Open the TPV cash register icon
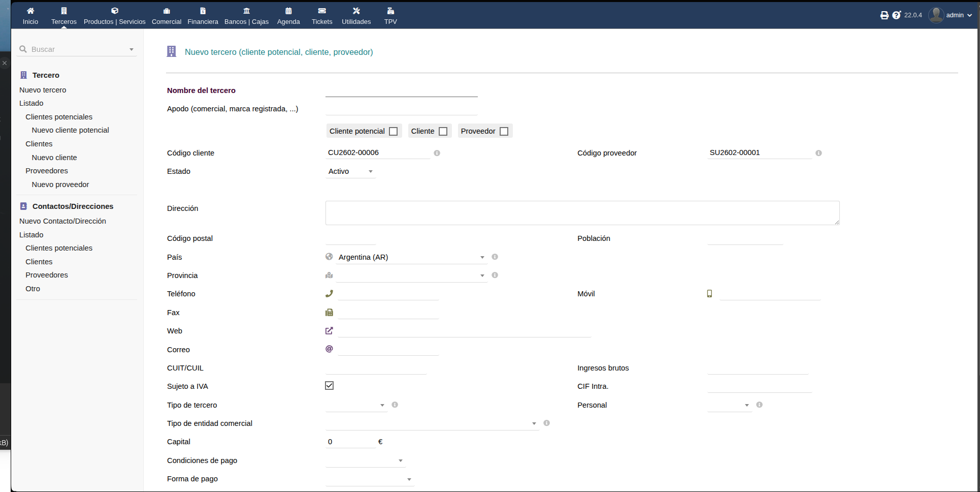980x492 pixels. coord(390,11)
